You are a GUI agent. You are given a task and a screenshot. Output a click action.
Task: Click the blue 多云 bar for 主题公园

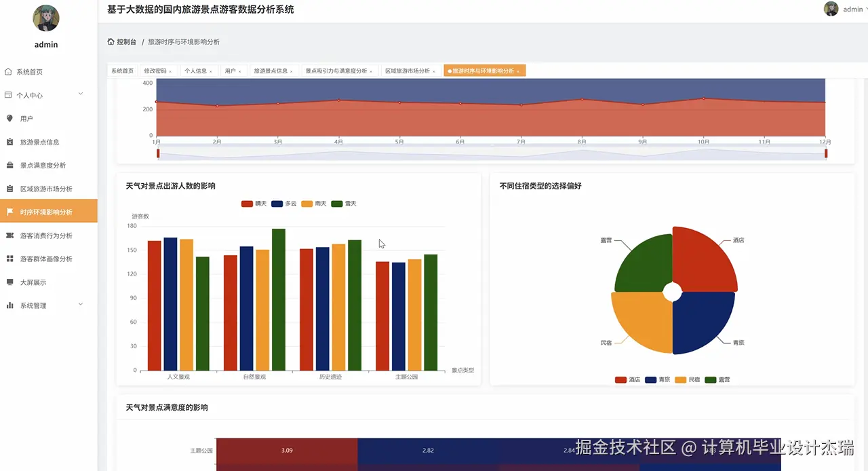[x=398, y=316]
